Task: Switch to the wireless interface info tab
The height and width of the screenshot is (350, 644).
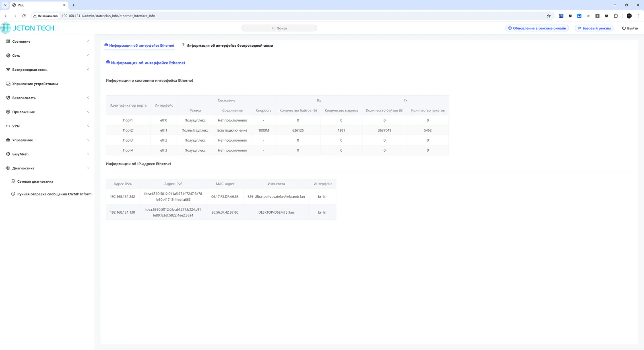Action: 227,45
